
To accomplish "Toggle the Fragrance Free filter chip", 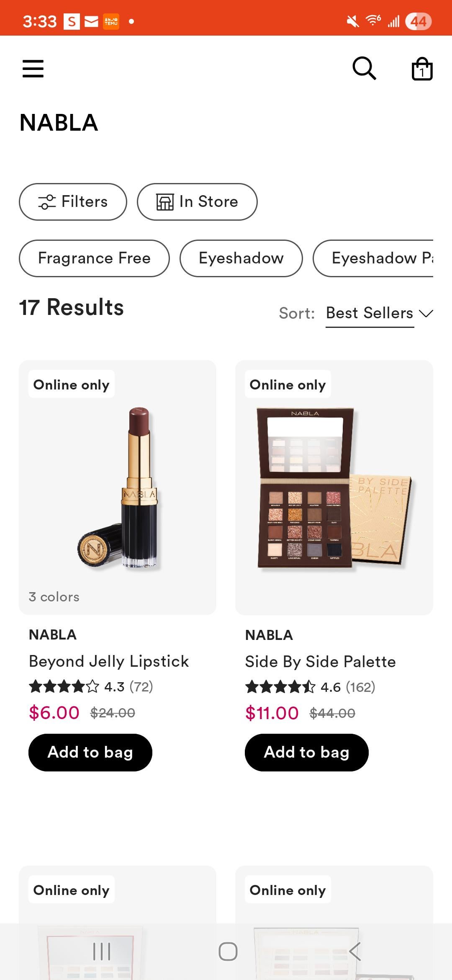I will [x=94, y=258].
